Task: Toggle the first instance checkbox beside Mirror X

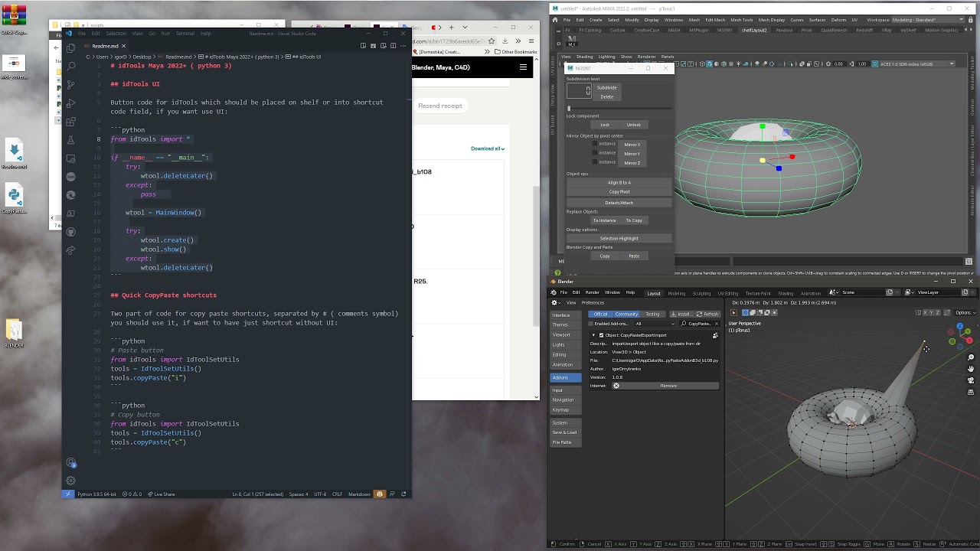Action: pos(595,144)
